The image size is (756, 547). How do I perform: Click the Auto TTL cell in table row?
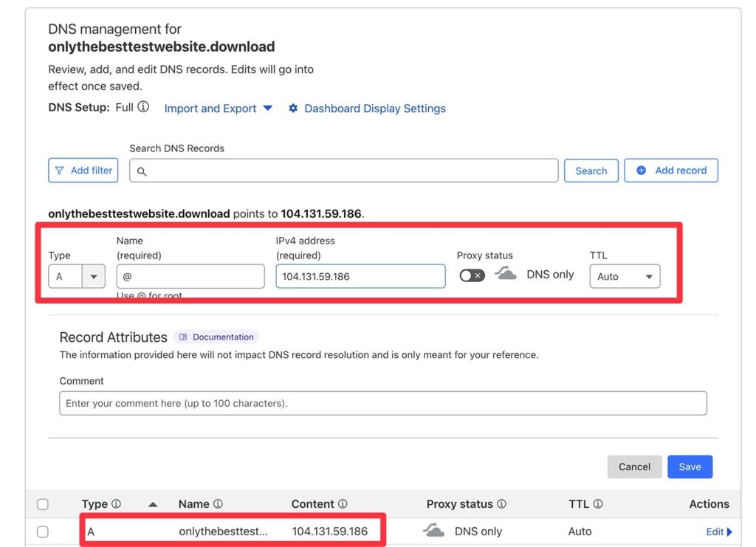pyautogui.click(x=580, y=531)
